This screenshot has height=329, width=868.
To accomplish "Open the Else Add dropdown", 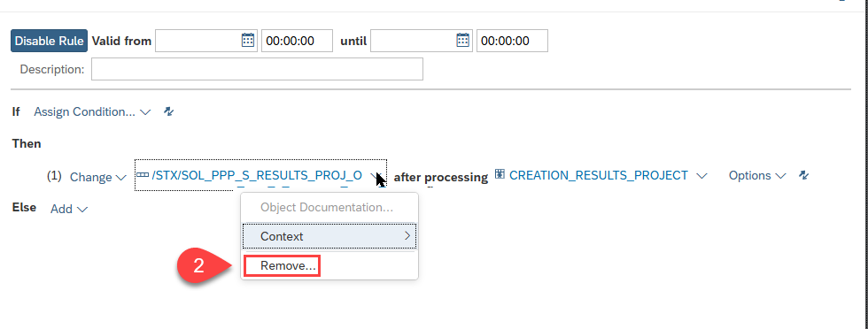I will point(69,209).
